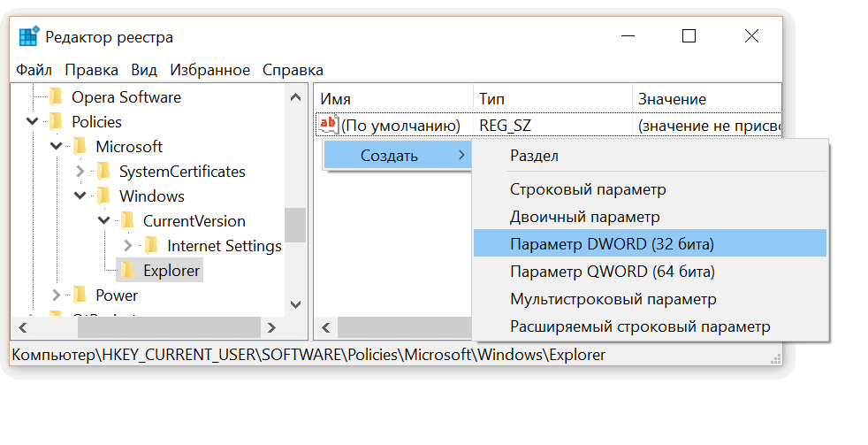Screen dimensions: 868x445
Task: Maximize the Registry Editor window
Action: click(689, 36)
